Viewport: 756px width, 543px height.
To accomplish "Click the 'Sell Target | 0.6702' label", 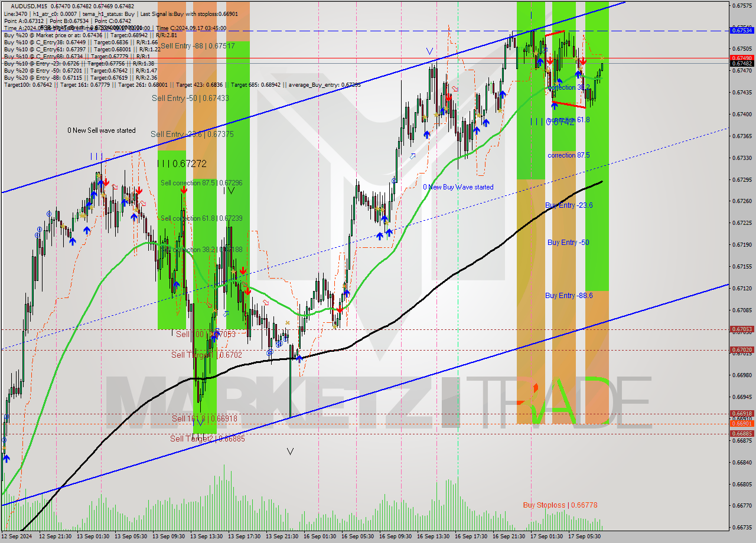I will [207, 355].
